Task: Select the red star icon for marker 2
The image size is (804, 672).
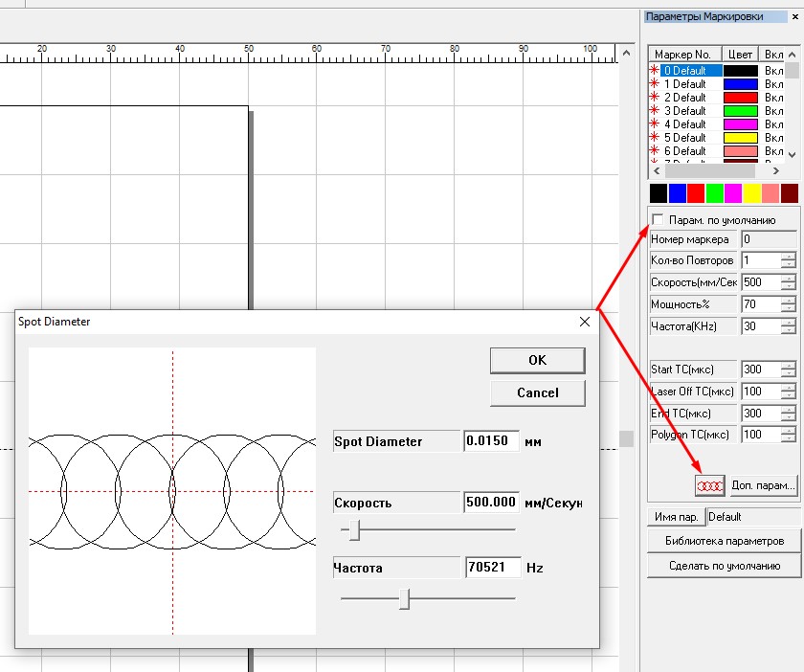Action: pos(655,98)
